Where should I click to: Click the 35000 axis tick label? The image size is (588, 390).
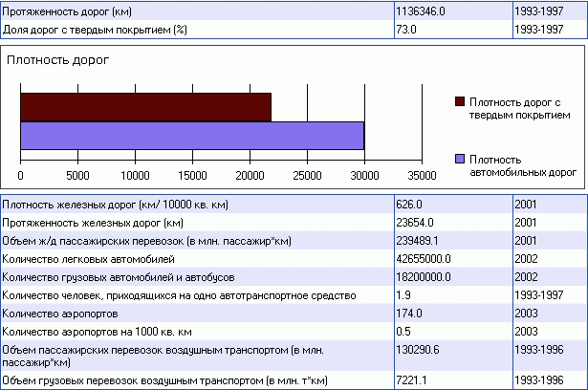tap(422, 176)
